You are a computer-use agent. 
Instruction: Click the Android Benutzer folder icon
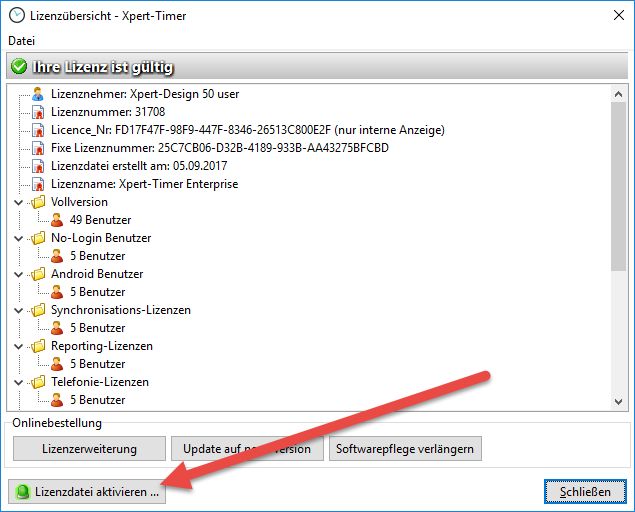38,274
